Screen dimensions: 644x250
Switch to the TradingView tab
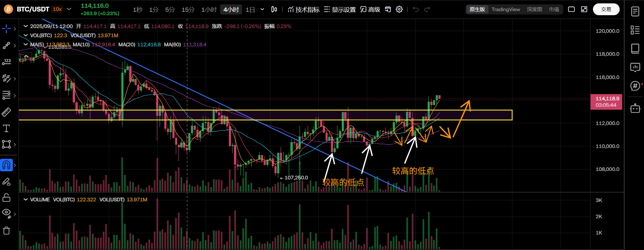[x=506, y=9]
